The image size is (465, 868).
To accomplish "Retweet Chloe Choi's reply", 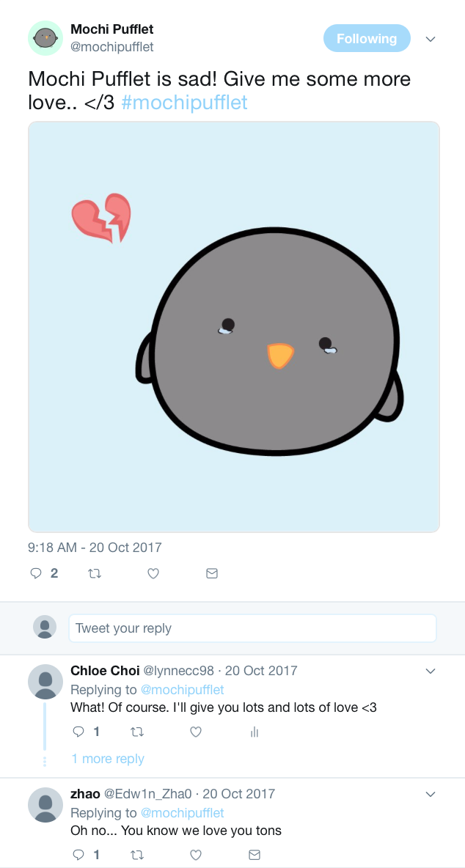I will coord(136,732).
